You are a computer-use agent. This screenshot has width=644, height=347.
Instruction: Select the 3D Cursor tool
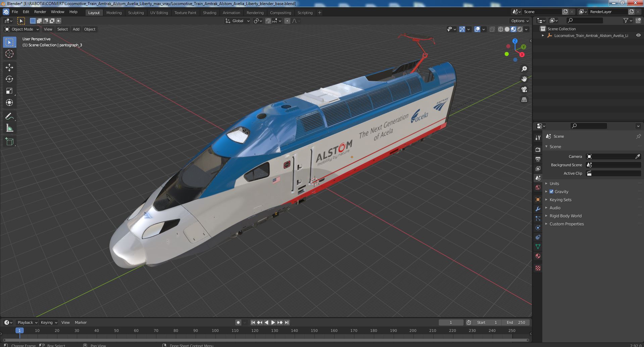(9, 54)
